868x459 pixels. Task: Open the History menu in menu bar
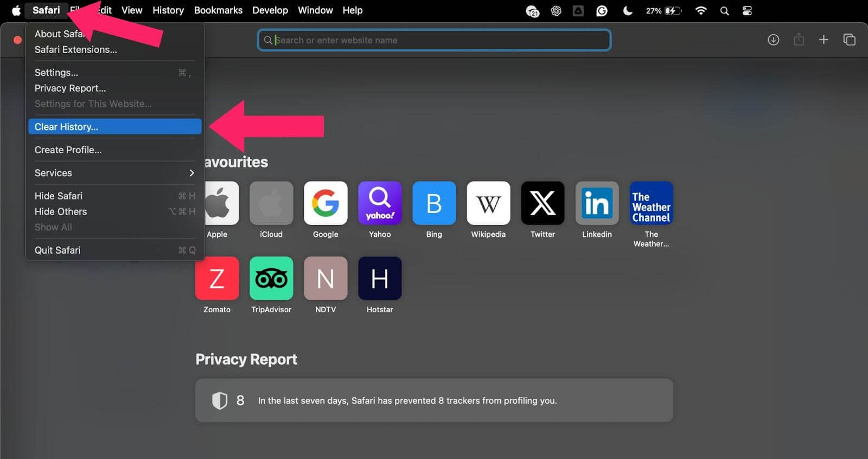coord(168,10)
